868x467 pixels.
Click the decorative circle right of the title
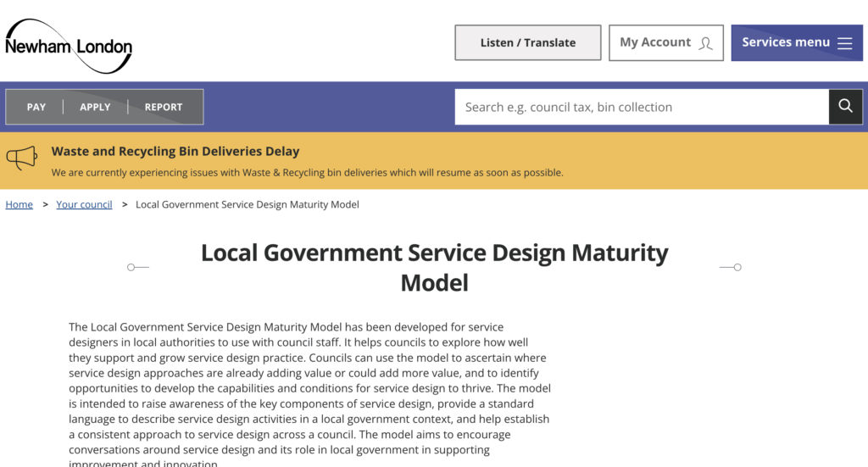click(737, 267)
